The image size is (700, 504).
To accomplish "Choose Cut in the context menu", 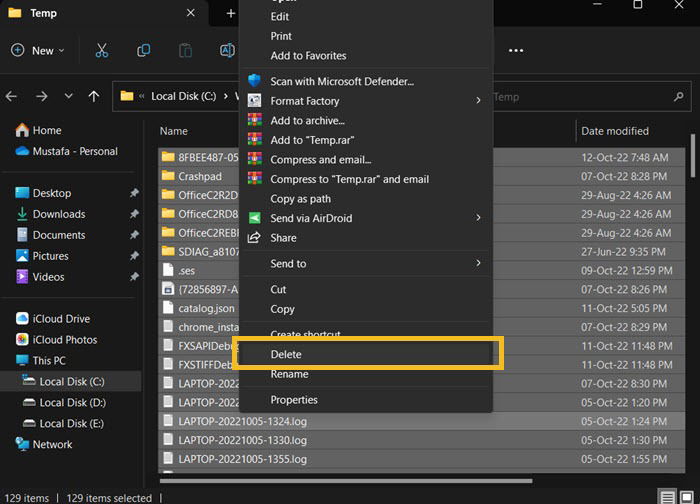I will pos(366,290).
